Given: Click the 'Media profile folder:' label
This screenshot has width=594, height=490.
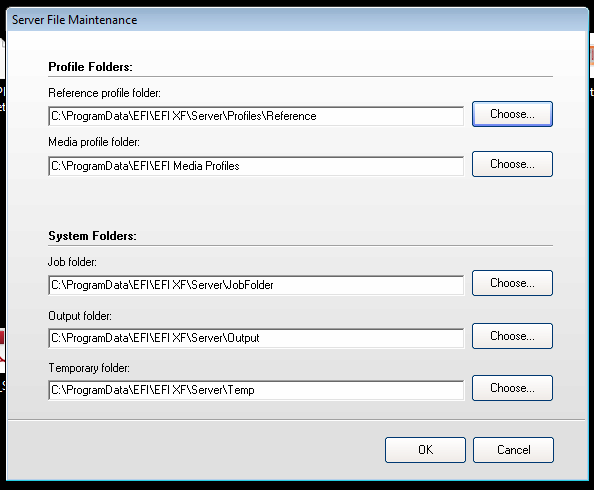Looking at the screenshot, I should [x=94, y=142].
